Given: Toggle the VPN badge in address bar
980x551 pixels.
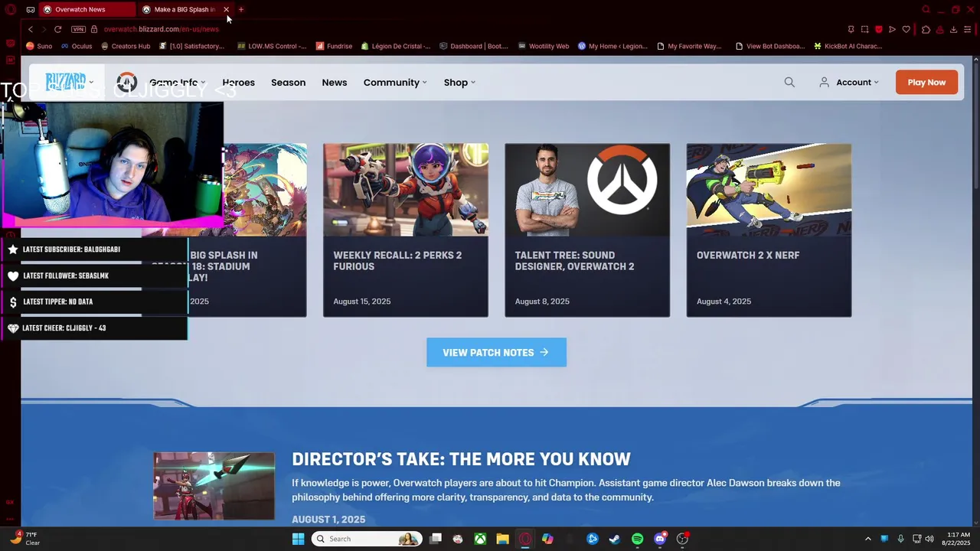Looking at the screenshot, I should 78,29.
